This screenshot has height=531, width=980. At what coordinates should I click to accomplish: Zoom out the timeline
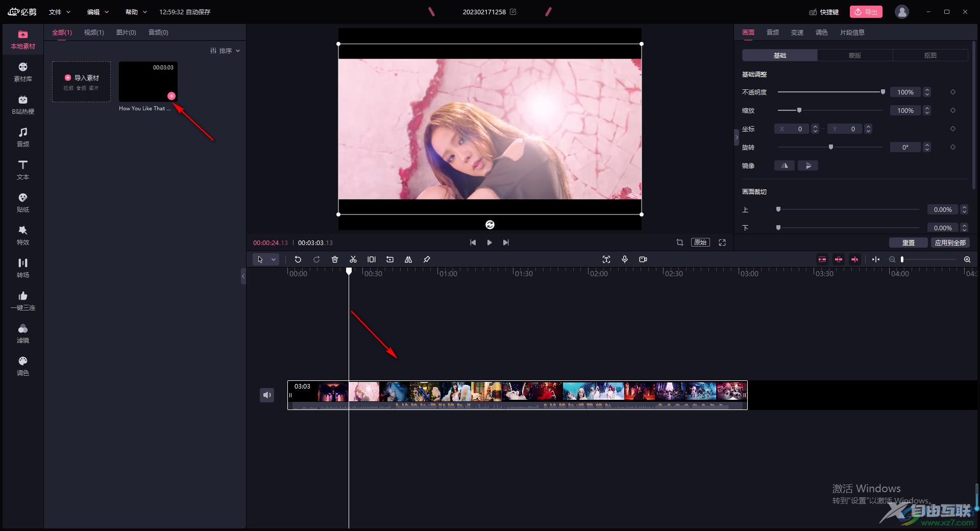coord(892,259)
